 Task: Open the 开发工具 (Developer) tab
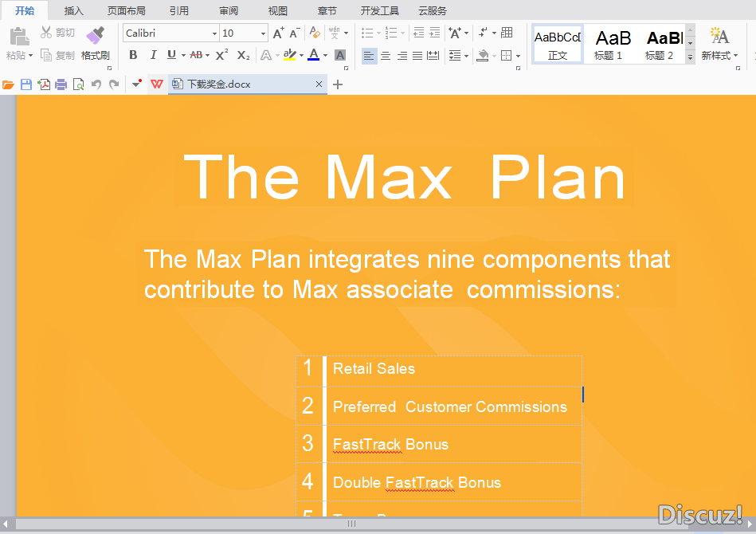380,10
